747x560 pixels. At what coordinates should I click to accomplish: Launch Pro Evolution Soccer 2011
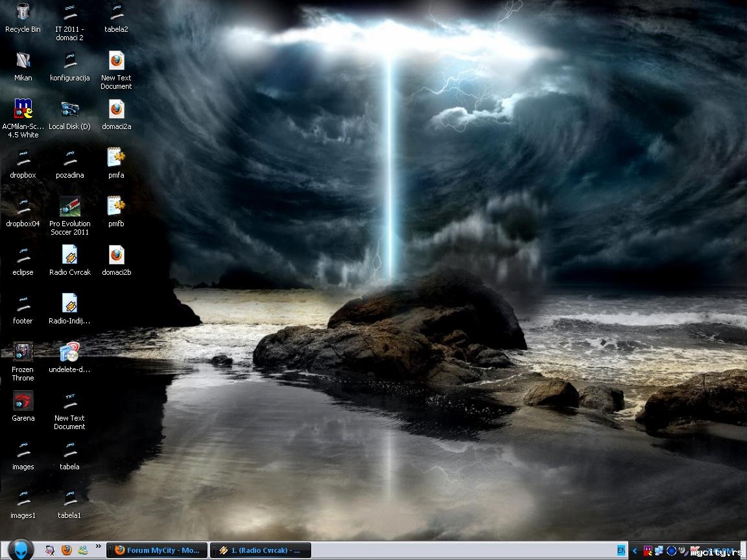point(69,216)
